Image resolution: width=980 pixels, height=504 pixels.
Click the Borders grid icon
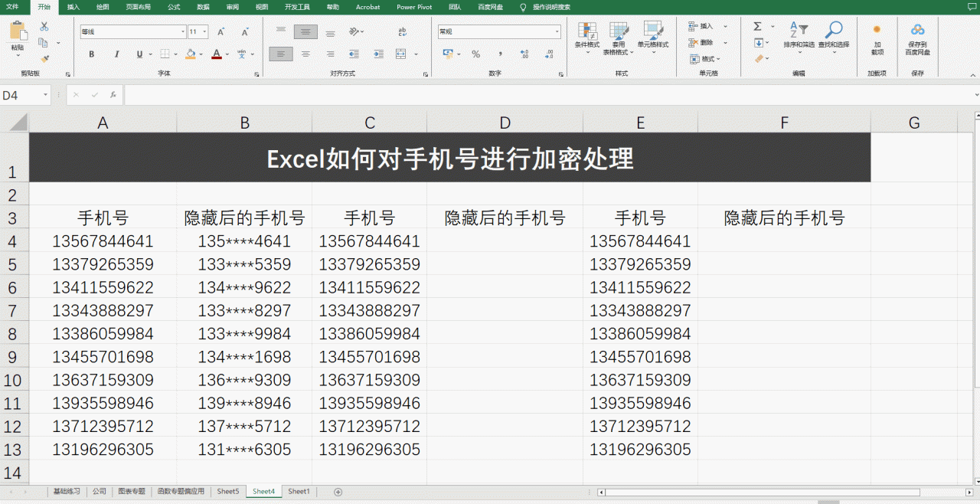(x=165, y=54)
